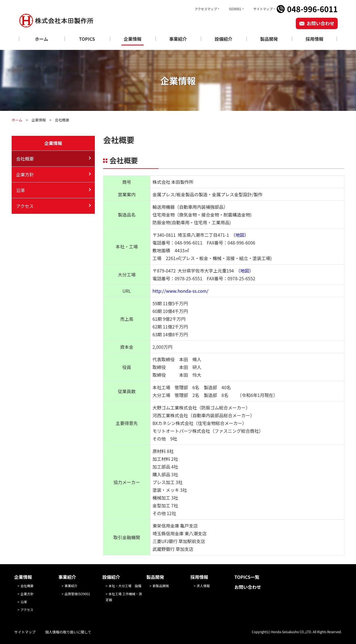The width and height of the screenshot is (356, 644).
Task: Open 設備紹介 in main navigation
Action: point(223,39)
